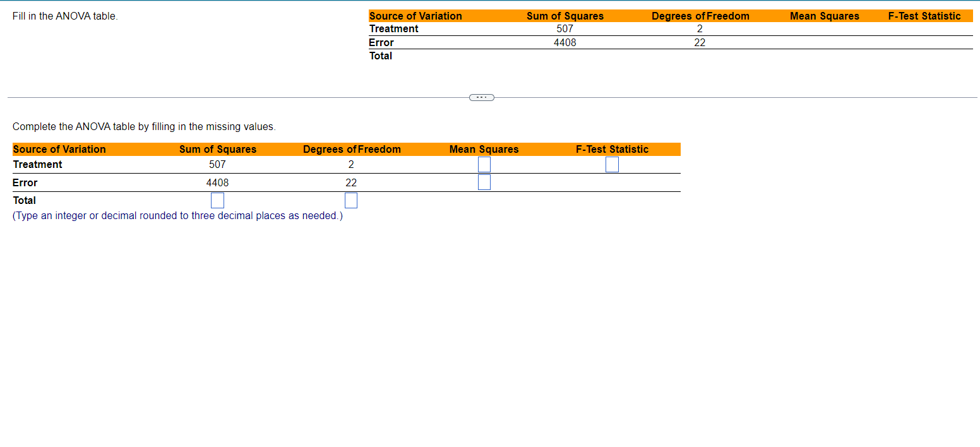Expand the divider using the ellipsis control
This screenshot has height=447, width=980.
tap(481, 97)
